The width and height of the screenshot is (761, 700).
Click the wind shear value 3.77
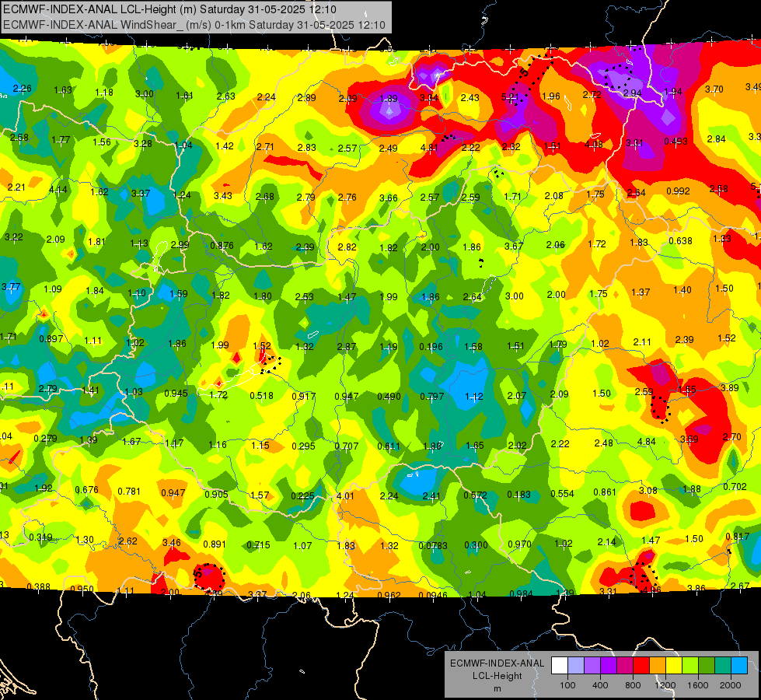click(11, 286)
